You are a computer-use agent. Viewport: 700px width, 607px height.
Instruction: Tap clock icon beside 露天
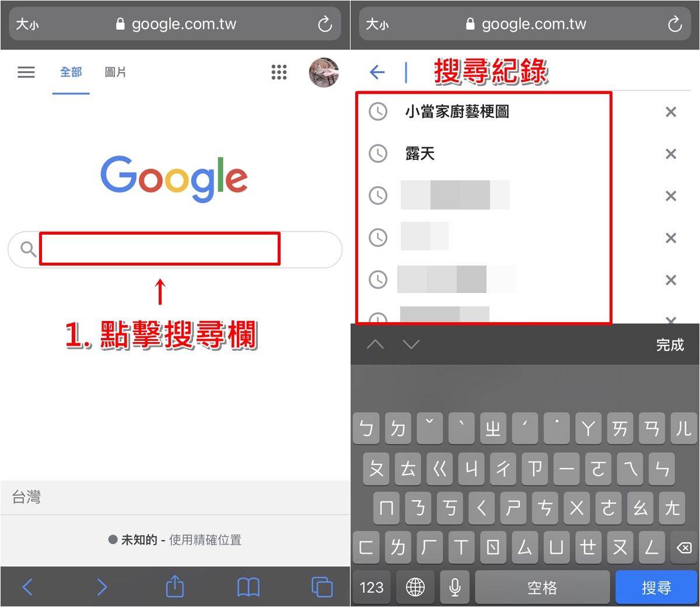click(x=378, y=154)
